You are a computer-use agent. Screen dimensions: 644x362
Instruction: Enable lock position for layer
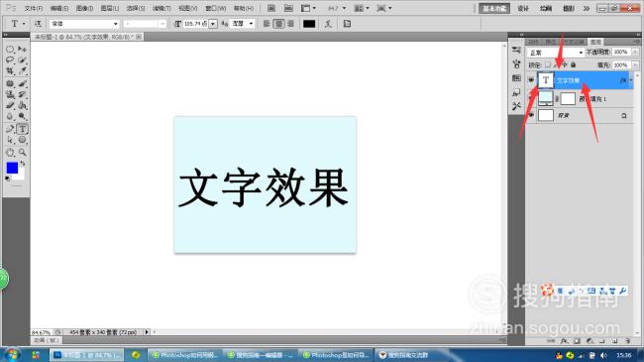565,65
